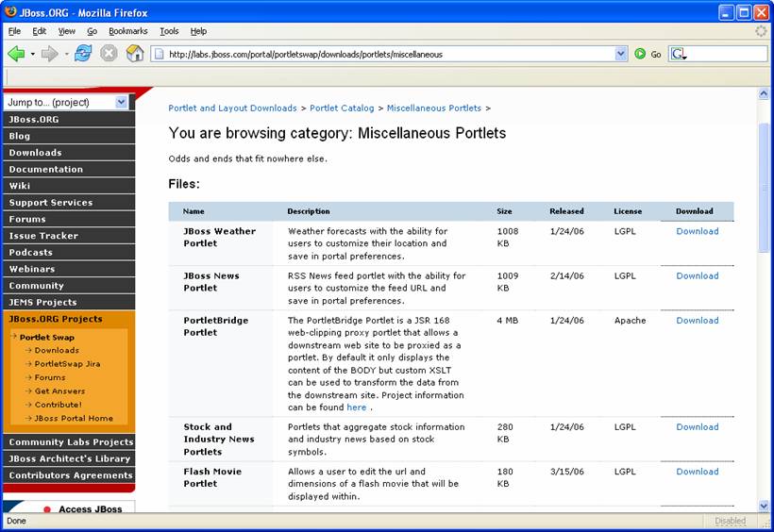The width and height of the screenshot is (774, 532).
Task: Open Issue Tracker in the sidebar
Action: tap(69, 236)
